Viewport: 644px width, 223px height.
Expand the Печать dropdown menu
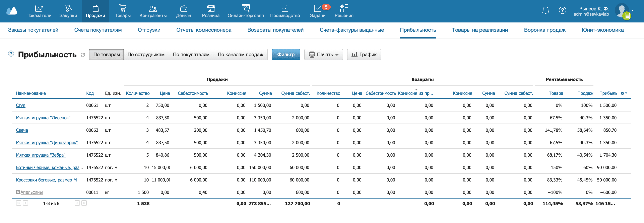(x=323, y=55)
